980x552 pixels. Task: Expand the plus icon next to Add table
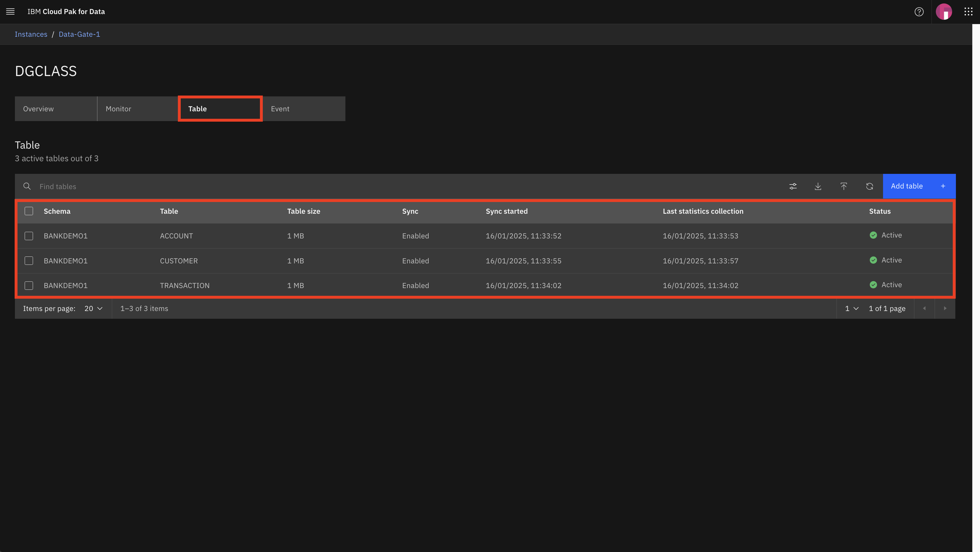pos(943,186)
